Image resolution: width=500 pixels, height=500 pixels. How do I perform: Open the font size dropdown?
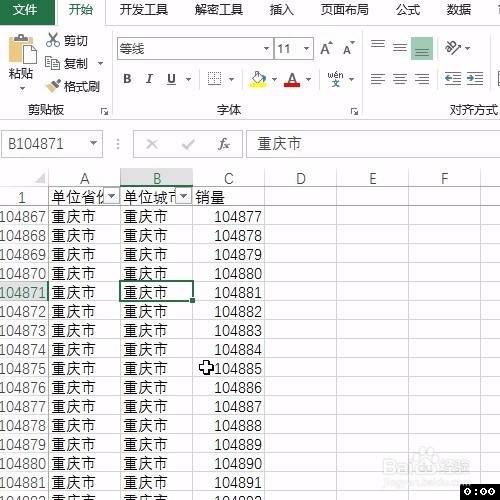pos(306,49)
